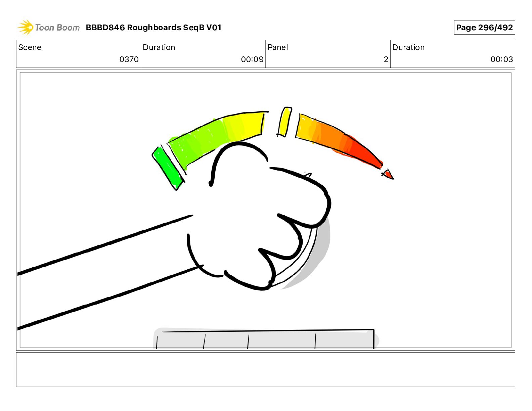This screenshot has width=532, height=411.
Task: Click the 'Scene' header label
Action: (x=30, y=47)
